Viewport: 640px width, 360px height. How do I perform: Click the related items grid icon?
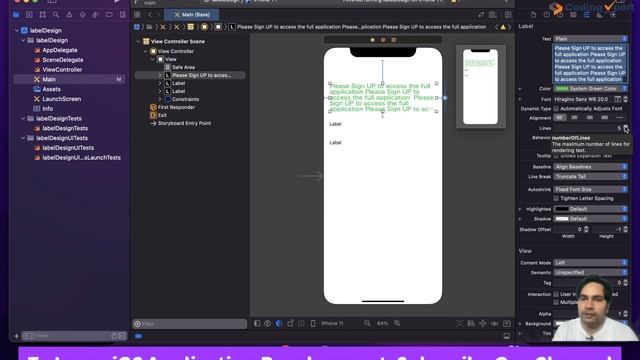point(137,15)
